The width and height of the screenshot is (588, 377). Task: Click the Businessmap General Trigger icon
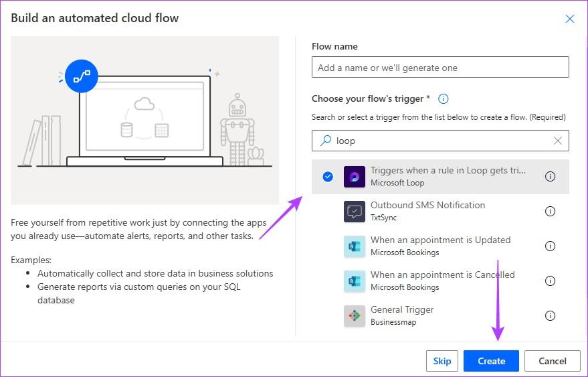click(x=355, y=316)
